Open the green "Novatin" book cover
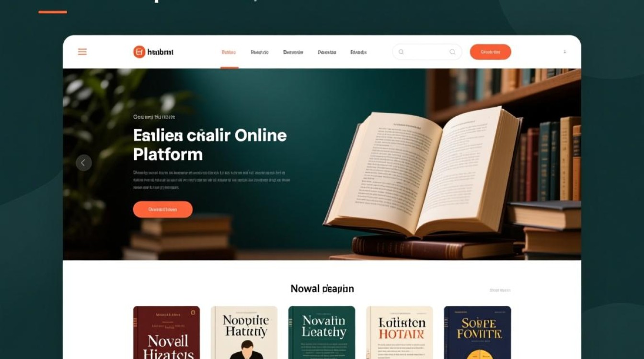644x359 pixels. coord(322,333)
